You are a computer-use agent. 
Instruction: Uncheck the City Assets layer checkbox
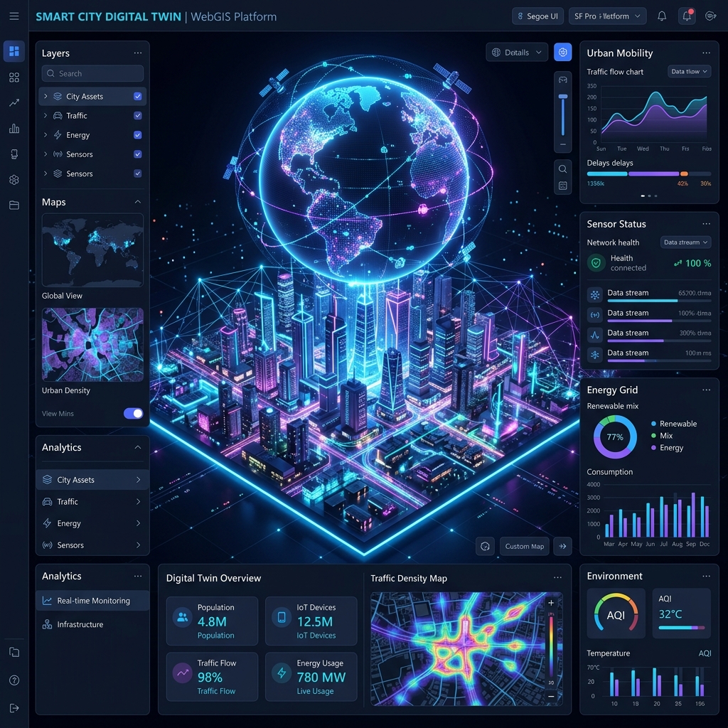click(x=137, y=96)
